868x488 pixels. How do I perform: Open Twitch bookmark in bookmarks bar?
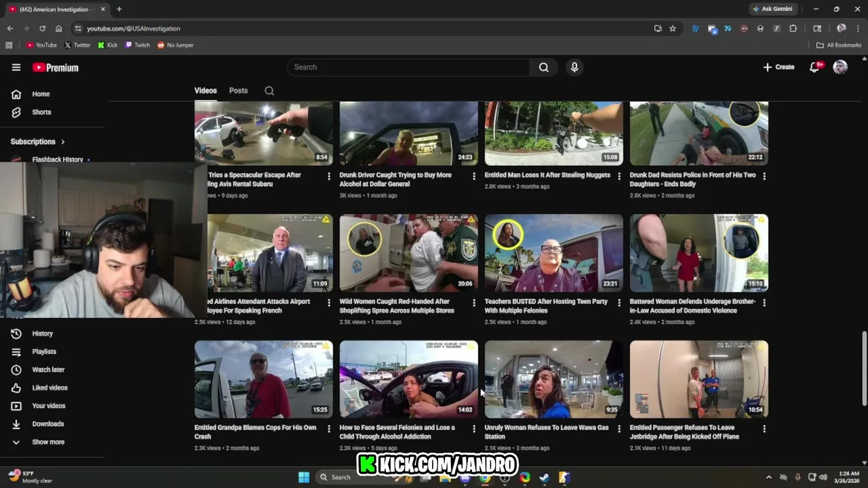pyautogui.click(x=138, y=45)
